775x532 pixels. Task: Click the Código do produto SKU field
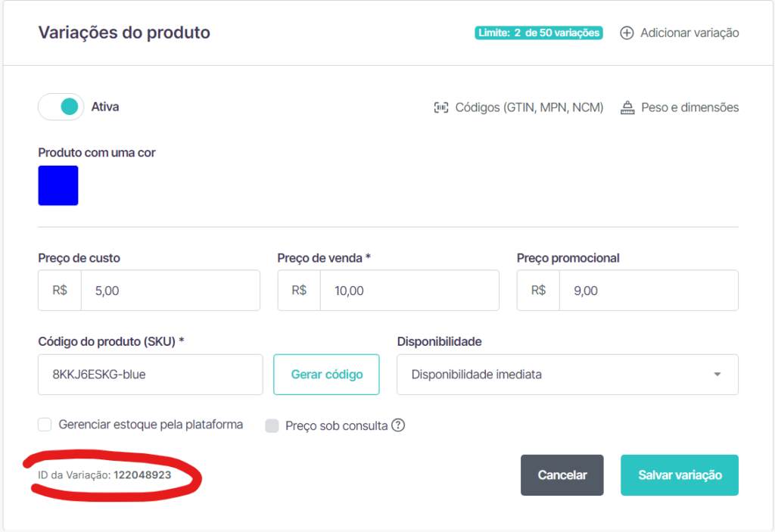151,375
